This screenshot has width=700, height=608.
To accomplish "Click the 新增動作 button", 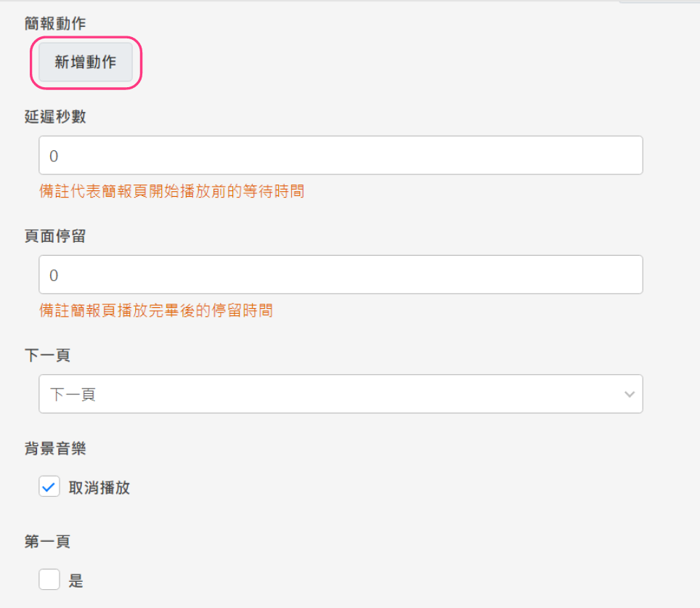I will click(x=86, y=62).
